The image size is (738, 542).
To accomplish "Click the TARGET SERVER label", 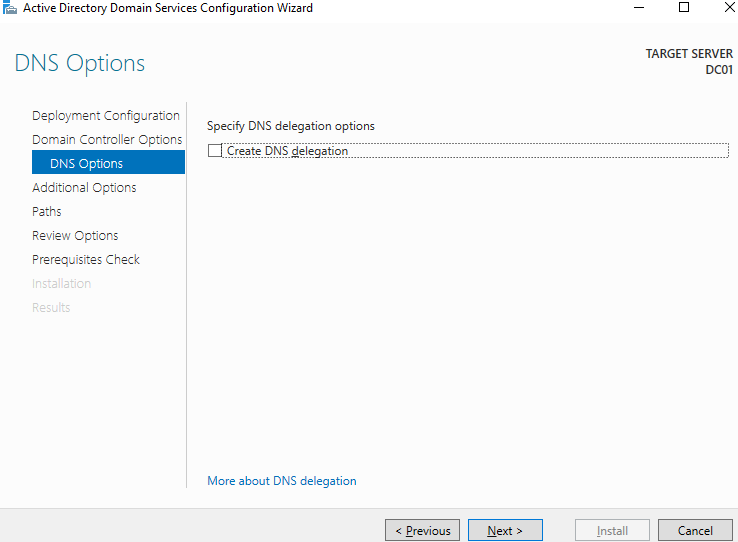I will click(689, 54).
